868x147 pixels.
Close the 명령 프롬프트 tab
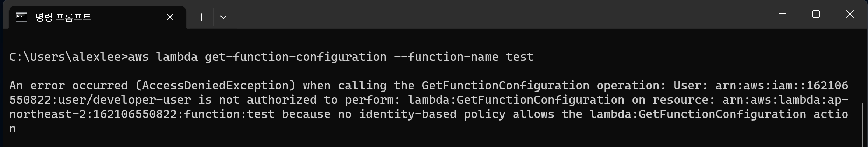[170, 17]
